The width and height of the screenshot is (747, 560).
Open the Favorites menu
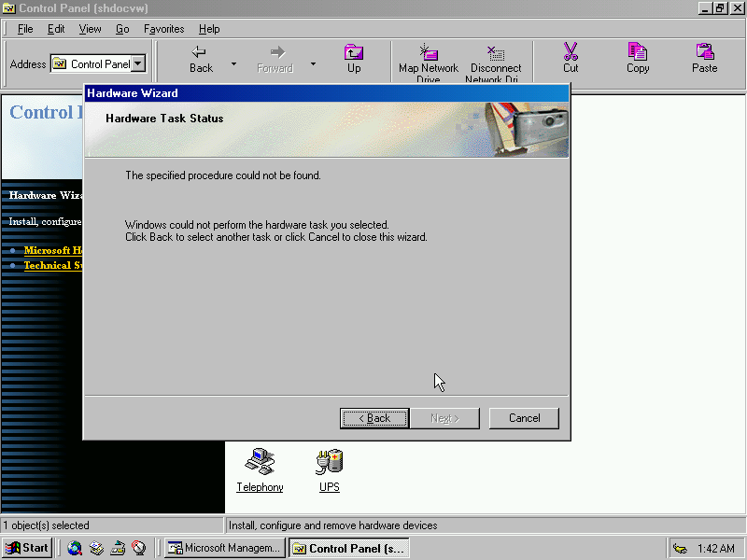point(163,29)
